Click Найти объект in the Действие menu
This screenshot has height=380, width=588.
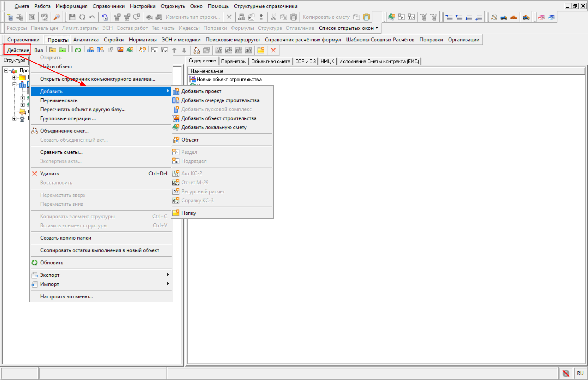click(101, 66)
